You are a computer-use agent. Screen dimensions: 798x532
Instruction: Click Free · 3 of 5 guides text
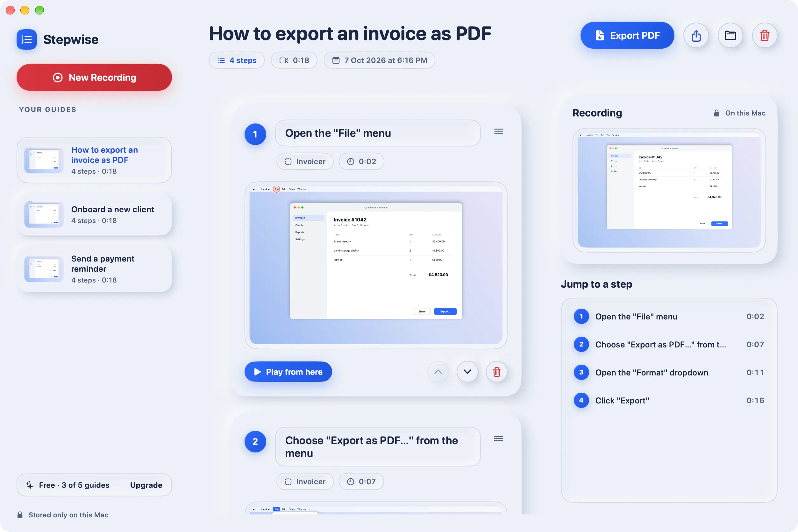(74, 485)
